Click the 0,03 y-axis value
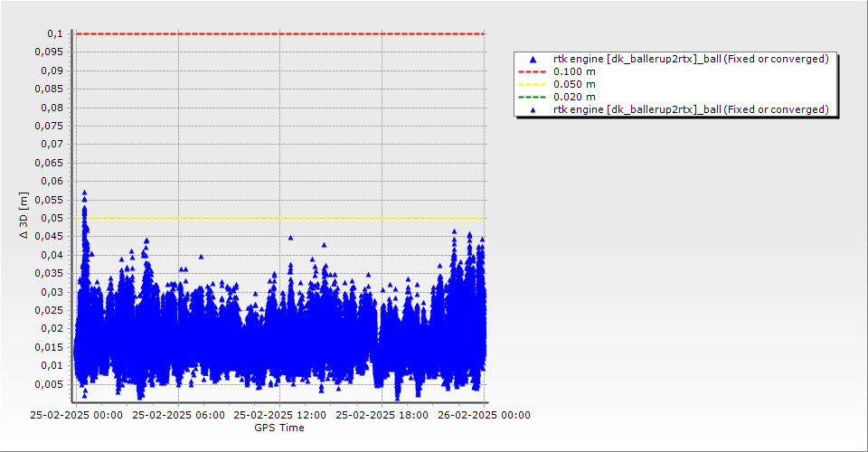 tap(52, 292)
